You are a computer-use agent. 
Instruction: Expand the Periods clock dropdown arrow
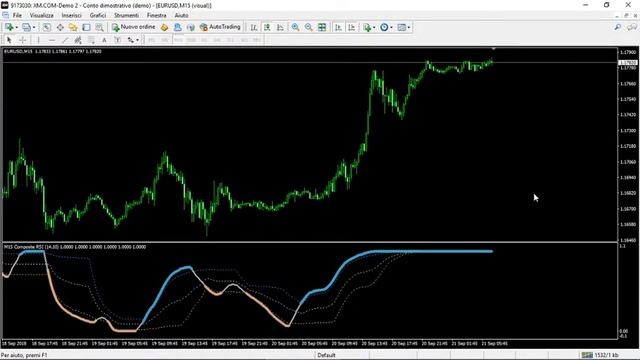(391, 27)
